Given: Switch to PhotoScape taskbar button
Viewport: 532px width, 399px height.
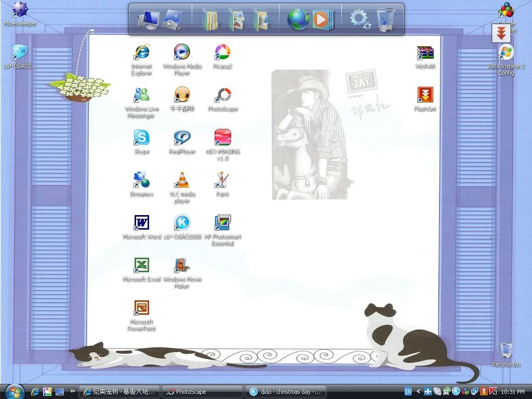Looking at the screenshot, I should [202, 392].
